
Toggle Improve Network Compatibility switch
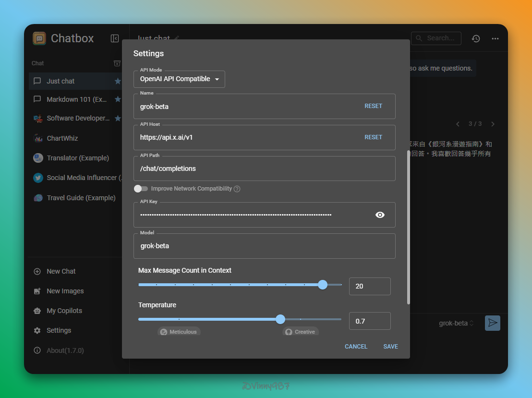[141, 189]
